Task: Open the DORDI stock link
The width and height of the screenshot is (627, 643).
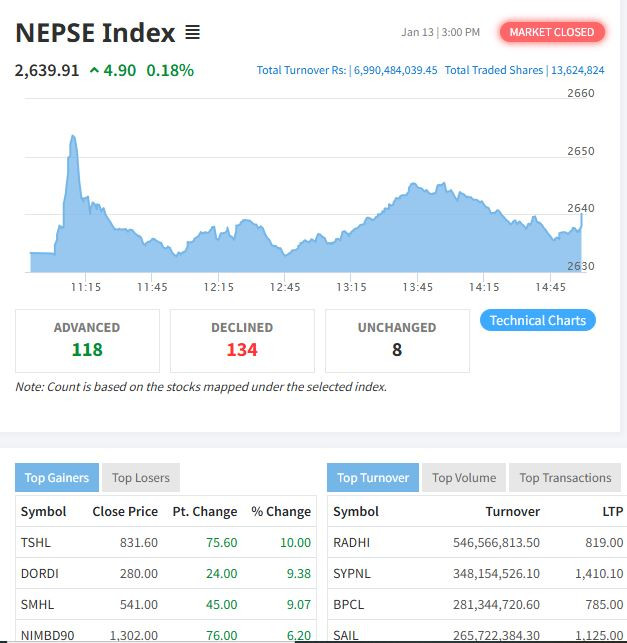Action: pos(38,574)
